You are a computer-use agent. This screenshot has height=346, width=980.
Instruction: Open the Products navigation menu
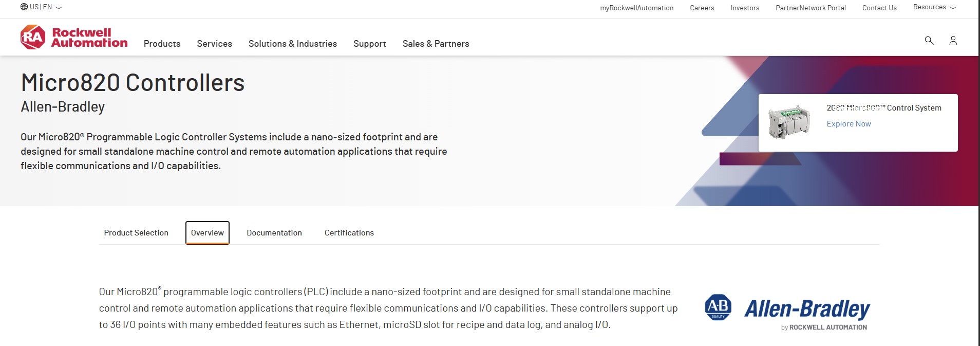162,44
